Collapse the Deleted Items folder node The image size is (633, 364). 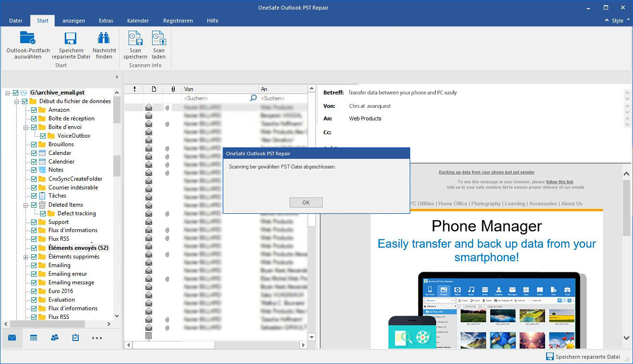click(25, 205)
